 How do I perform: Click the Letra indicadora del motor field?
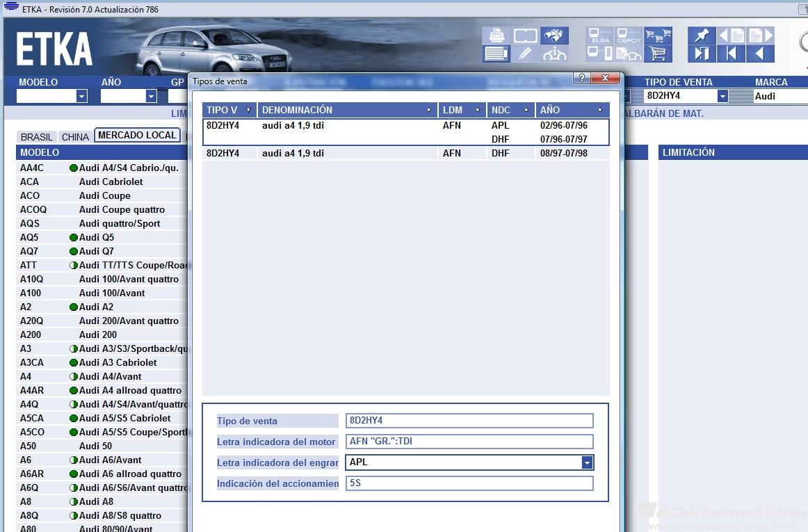(469, 442)
